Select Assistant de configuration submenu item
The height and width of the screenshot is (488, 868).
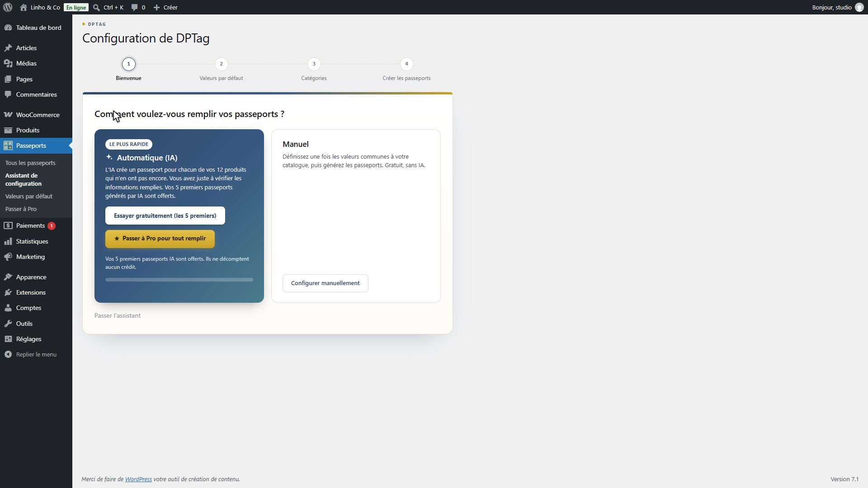click(24, 179)
